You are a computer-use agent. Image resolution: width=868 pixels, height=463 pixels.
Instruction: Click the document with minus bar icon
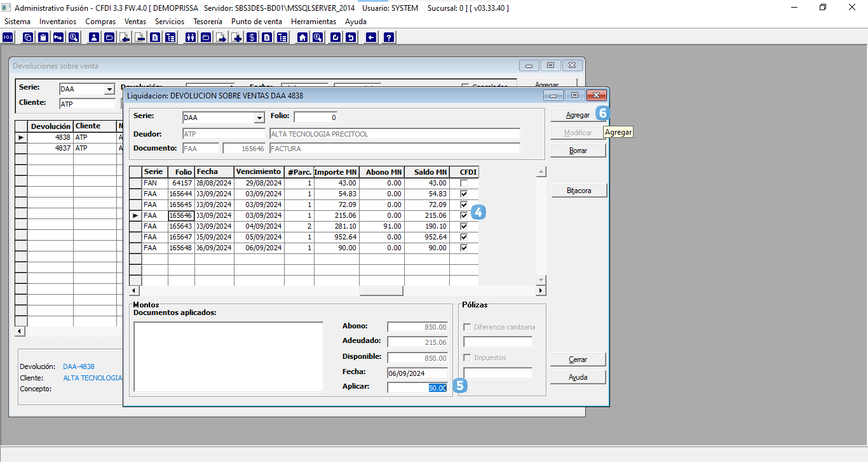pos(140,37)
